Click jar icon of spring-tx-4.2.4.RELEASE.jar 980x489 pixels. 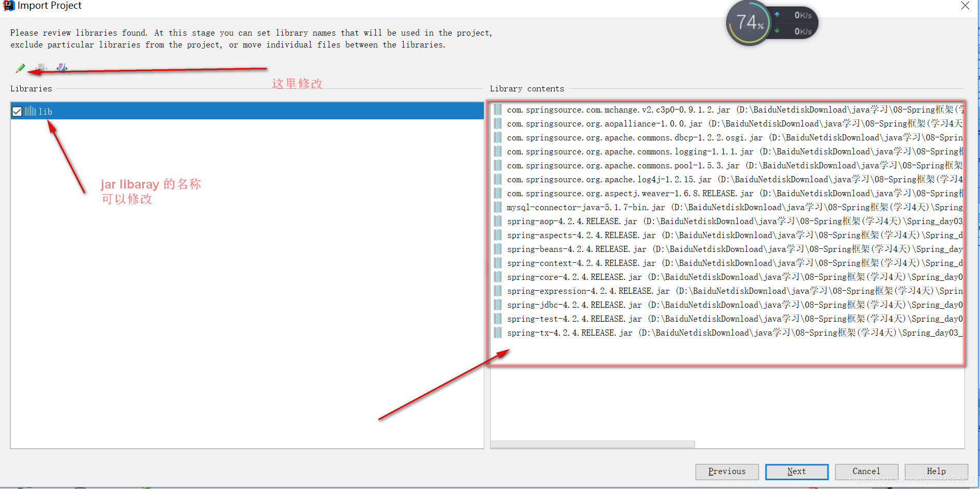498,333
